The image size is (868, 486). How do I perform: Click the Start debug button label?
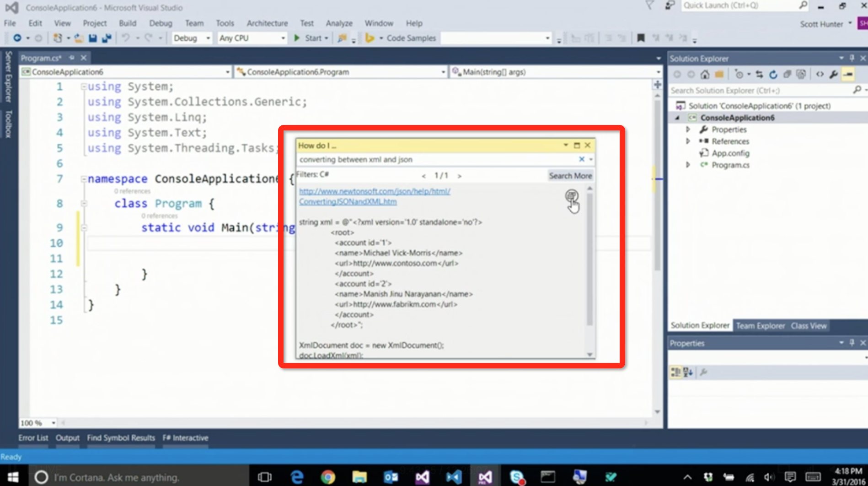(x=313, y=38)
